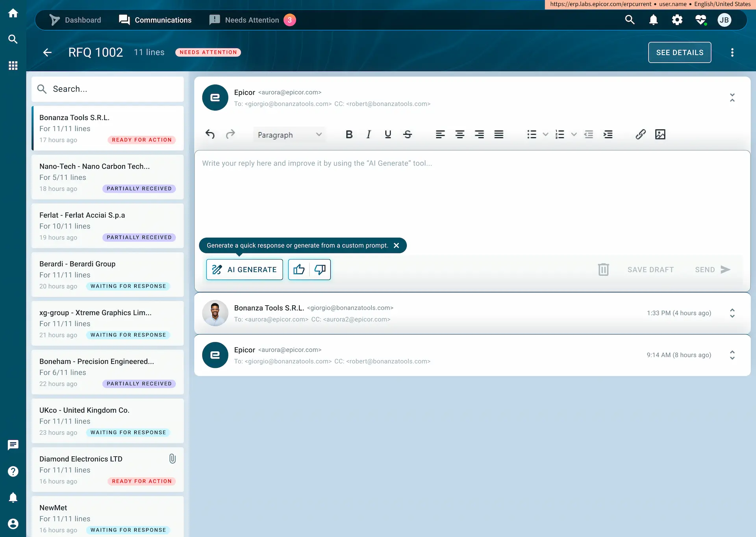Give thumbs up feedback on AI response
The image size is (756, 537).
[299, 269]
